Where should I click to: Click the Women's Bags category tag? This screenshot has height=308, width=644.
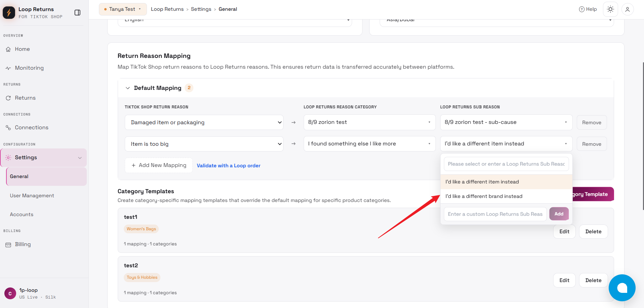(141, 229)
